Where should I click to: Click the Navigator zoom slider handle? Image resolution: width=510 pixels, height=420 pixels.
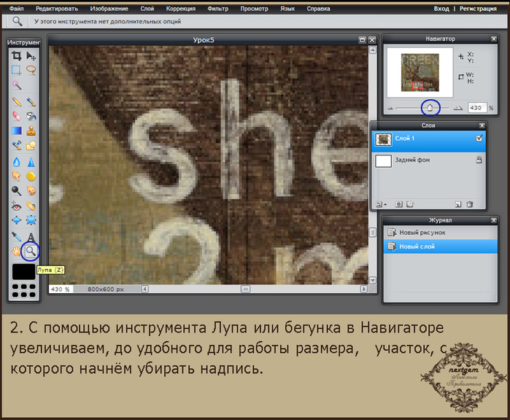click(x=430, y=107)
